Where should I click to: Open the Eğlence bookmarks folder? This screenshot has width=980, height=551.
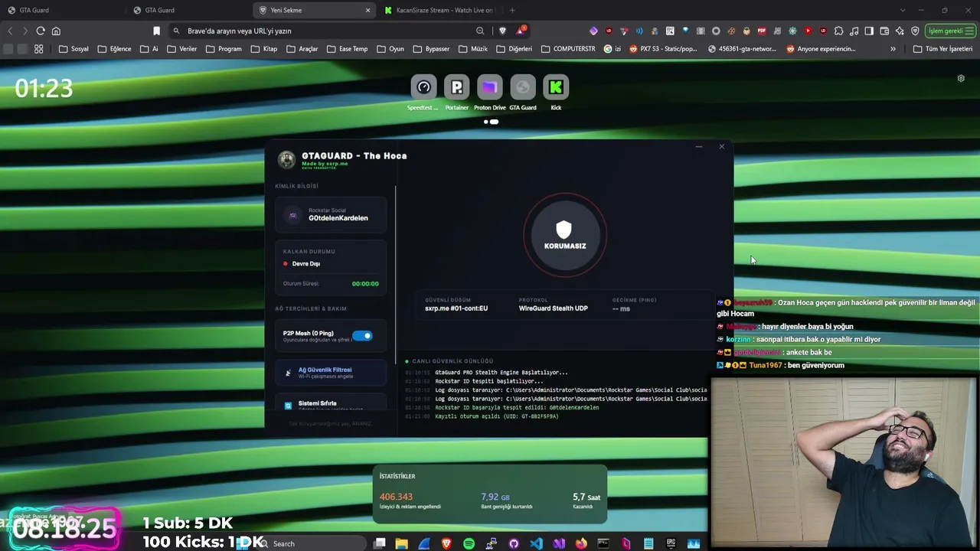(114, 49)
